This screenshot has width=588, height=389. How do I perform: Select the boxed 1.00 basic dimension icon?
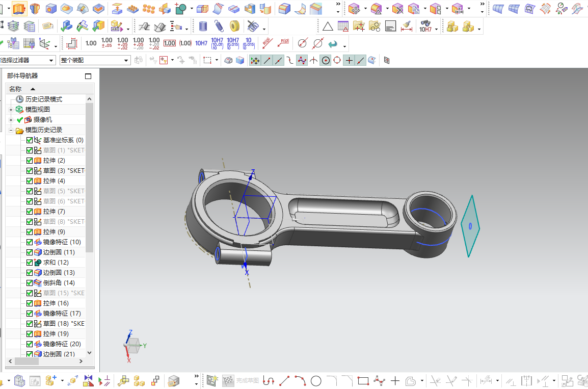(170, 43)
